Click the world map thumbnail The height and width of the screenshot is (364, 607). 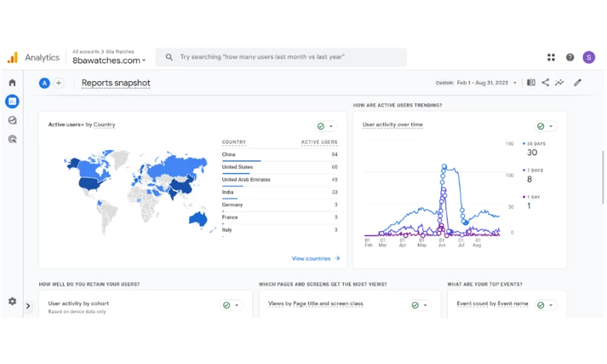138,193
